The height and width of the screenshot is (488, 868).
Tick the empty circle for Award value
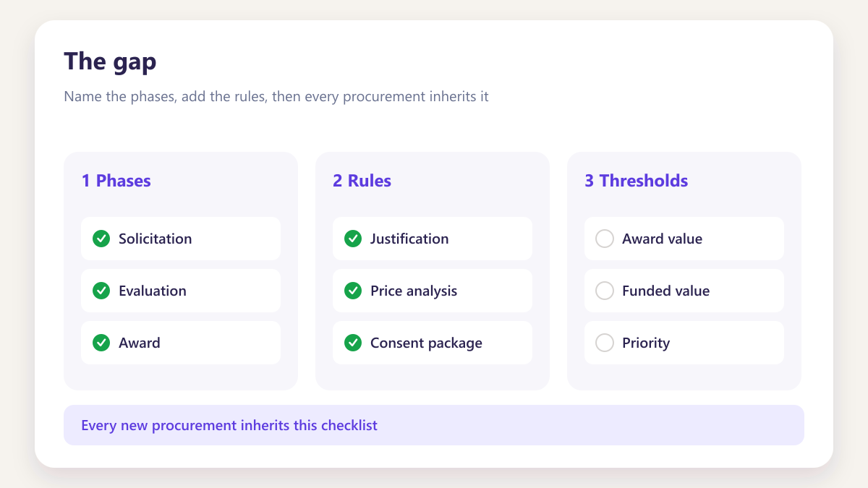605,239
